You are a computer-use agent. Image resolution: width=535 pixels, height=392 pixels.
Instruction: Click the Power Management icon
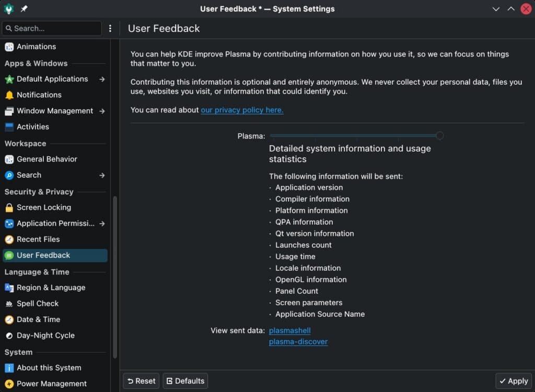[9, 383]
